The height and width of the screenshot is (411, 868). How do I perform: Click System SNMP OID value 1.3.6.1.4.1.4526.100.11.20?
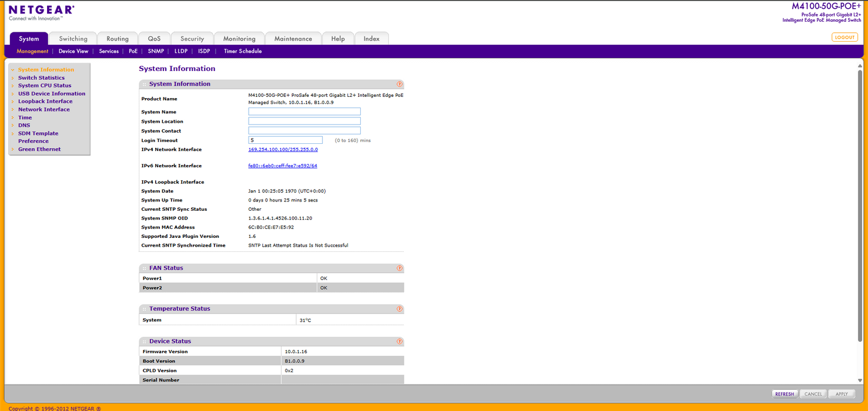click(280, 218)
